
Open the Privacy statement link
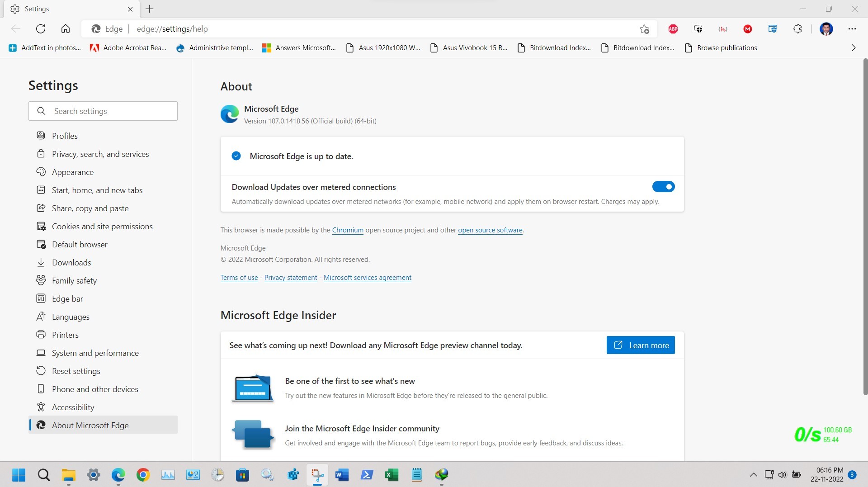tap(290, 277)
